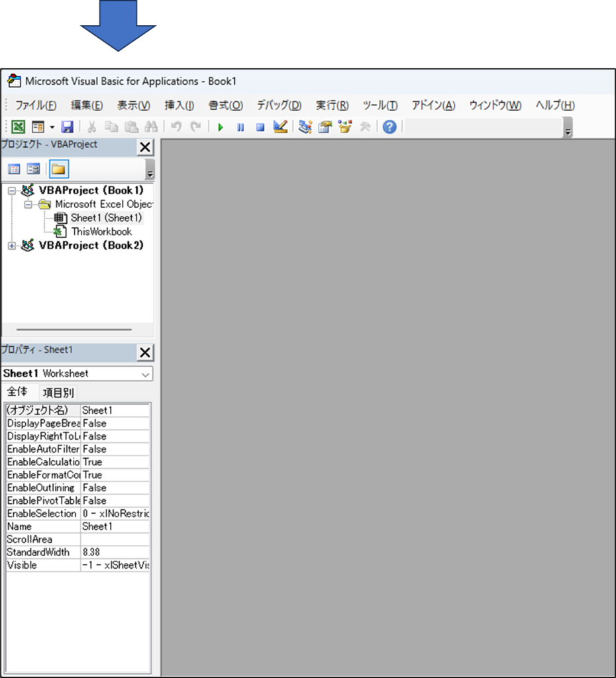Stop execution with the Reset icon
This screenshot has height=678, width=616.
pos(260,127)
